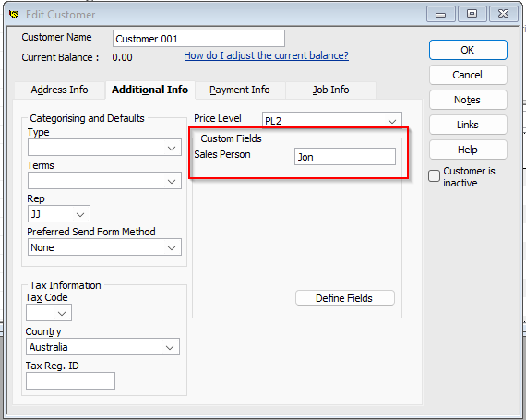
Task: Focus the Sales Person custom field
Action: [x=345, y=157]
